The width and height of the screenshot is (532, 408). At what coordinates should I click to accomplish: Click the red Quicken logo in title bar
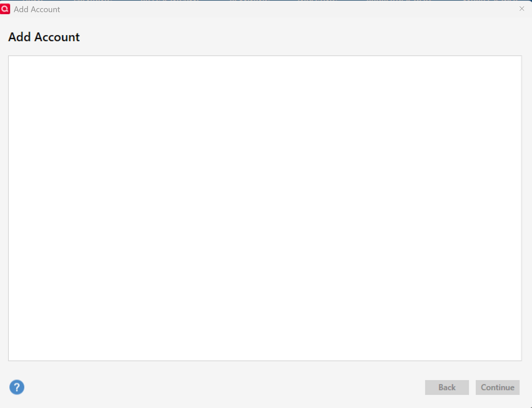click(x=5, y=9)
